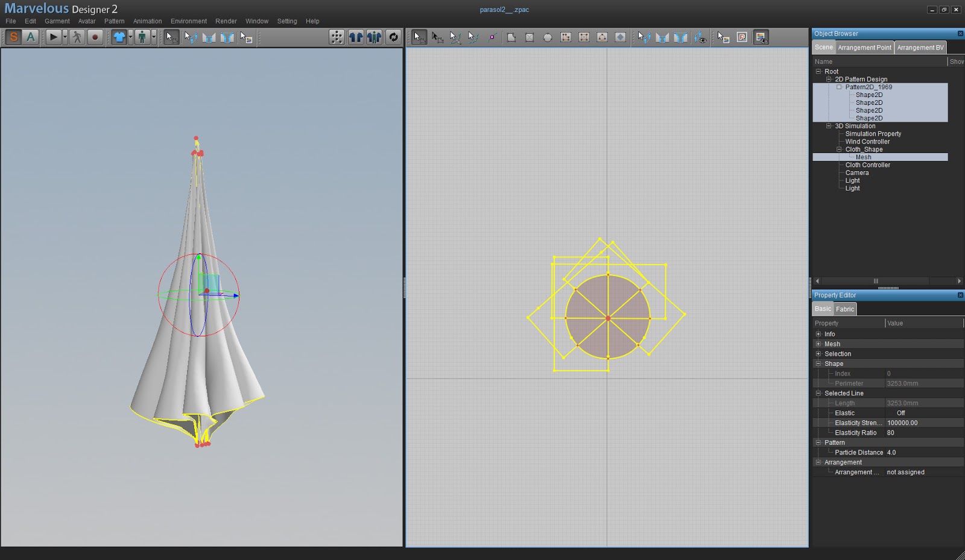Toggle show texture eye icon in 2D toolbar

[761, 37]
